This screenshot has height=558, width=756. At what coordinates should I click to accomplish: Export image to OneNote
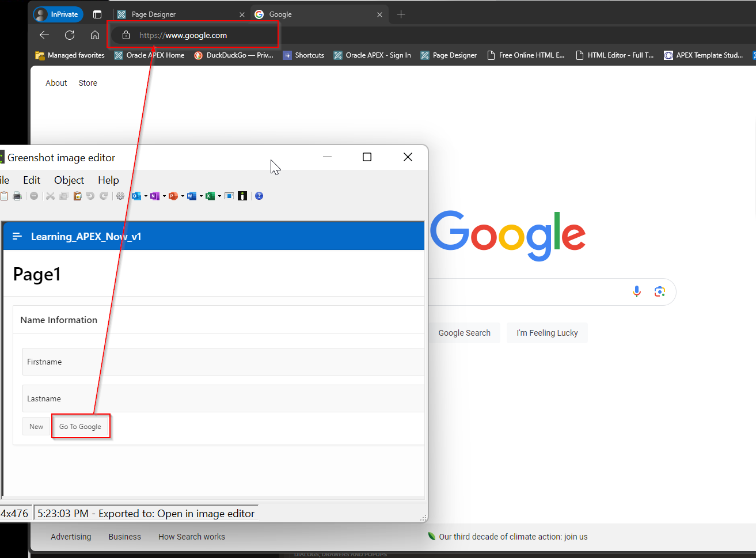154,196
